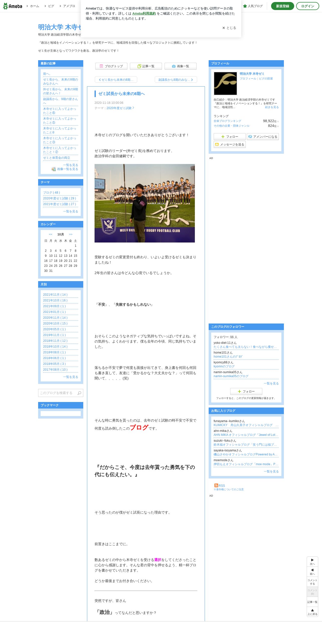Click 画像一覧を見る in latest articles box
322x644 pixels.
pyautogui.click(x=67, y=169)
